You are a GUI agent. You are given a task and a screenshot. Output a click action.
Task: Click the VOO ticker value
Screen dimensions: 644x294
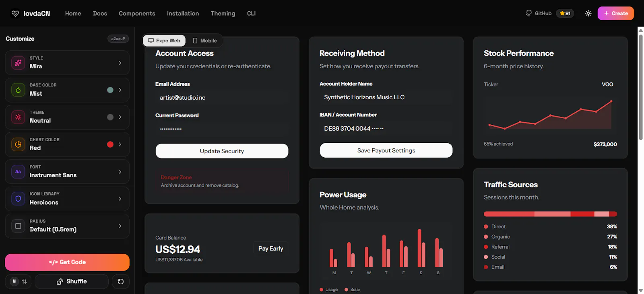[x=607, y=84]
